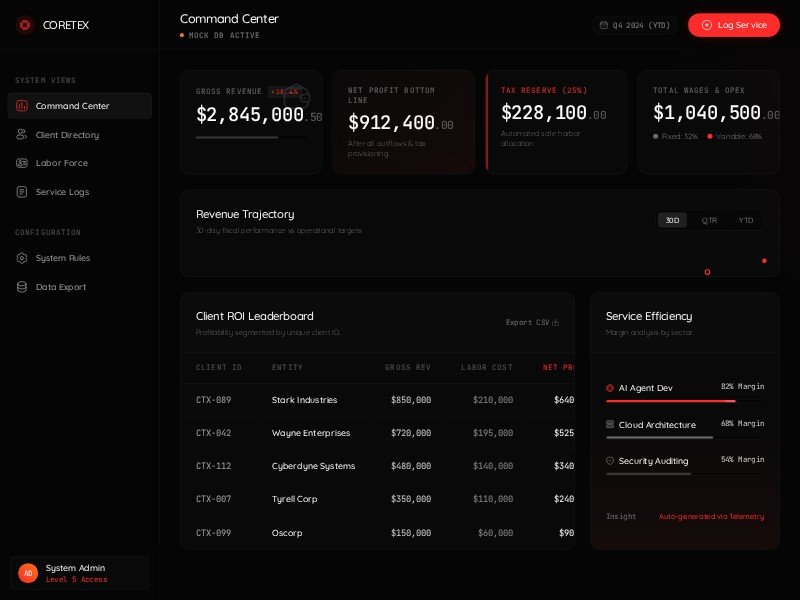Click the Labor Force ID card icon

click(x=22, y=163)
